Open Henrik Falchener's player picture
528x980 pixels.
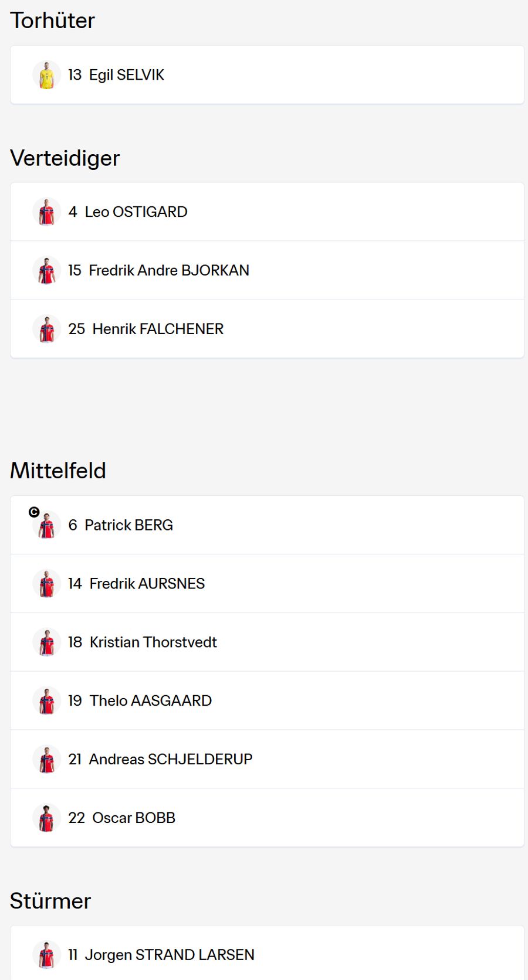pos(47,329)
